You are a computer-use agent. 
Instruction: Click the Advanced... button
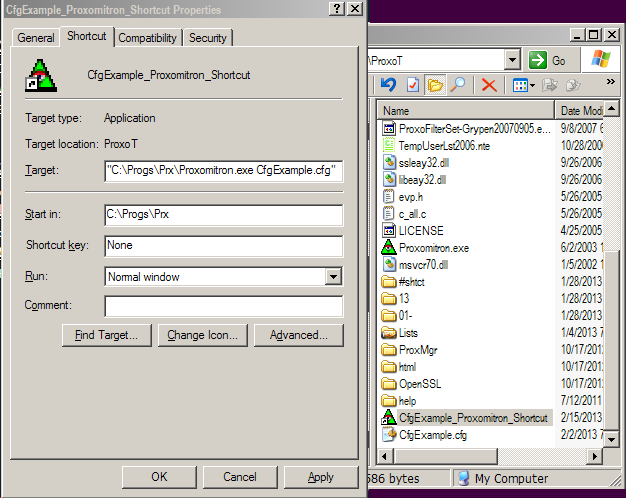click(297, 335)
